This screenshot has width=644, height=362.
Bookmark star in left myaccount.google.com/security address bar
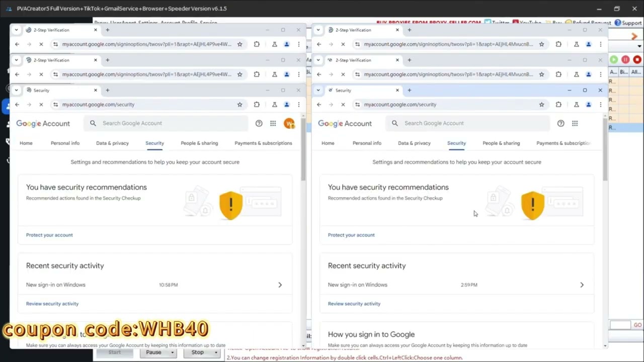[239, 105]
